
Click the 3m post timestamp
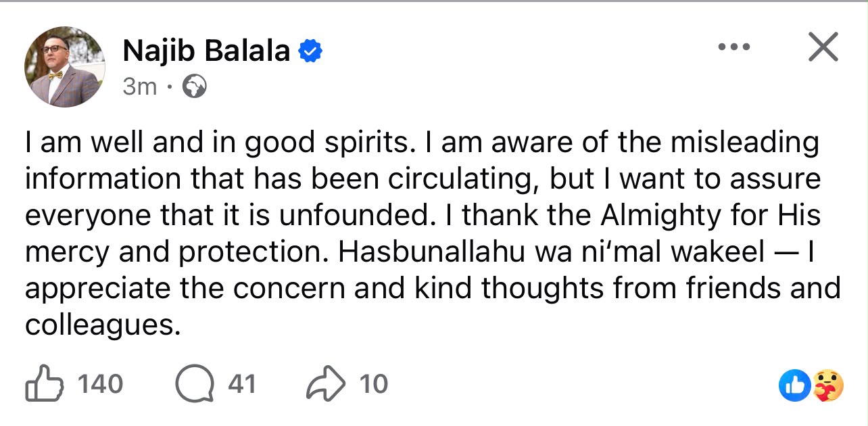140,87
